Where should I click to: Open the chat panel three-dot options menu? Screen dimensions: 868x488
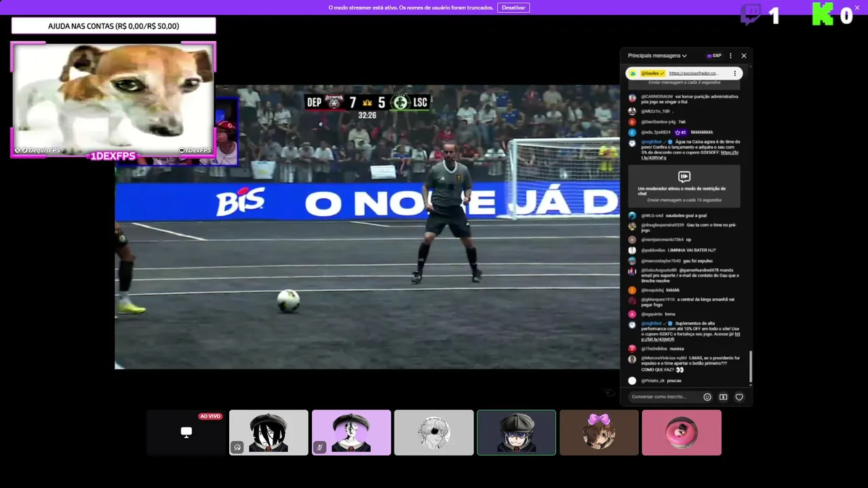point(730,56)
